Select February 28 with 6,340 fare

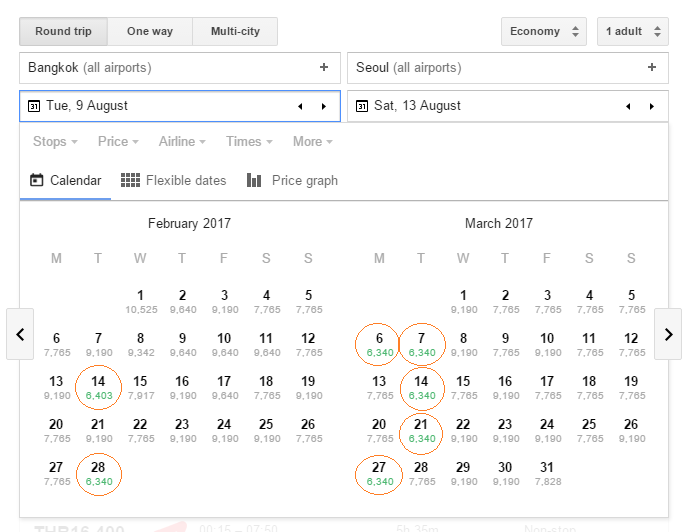point(98,473)
